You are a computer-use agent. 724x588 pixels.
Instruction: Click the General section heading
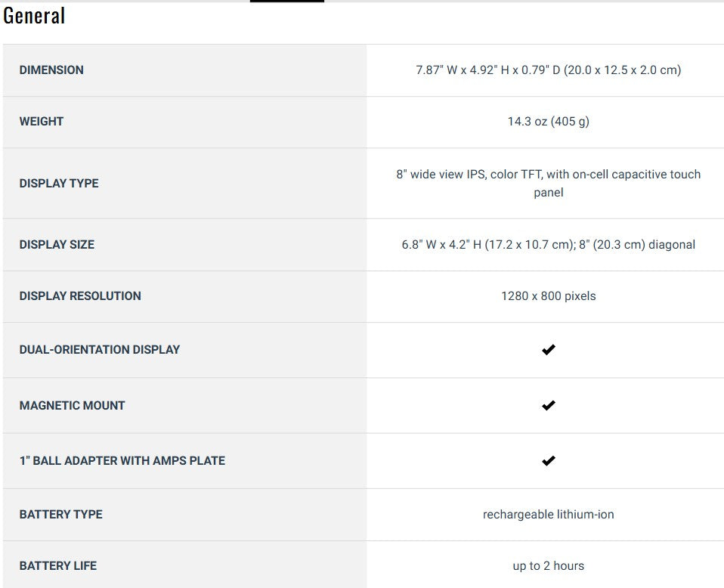[34, 15]
